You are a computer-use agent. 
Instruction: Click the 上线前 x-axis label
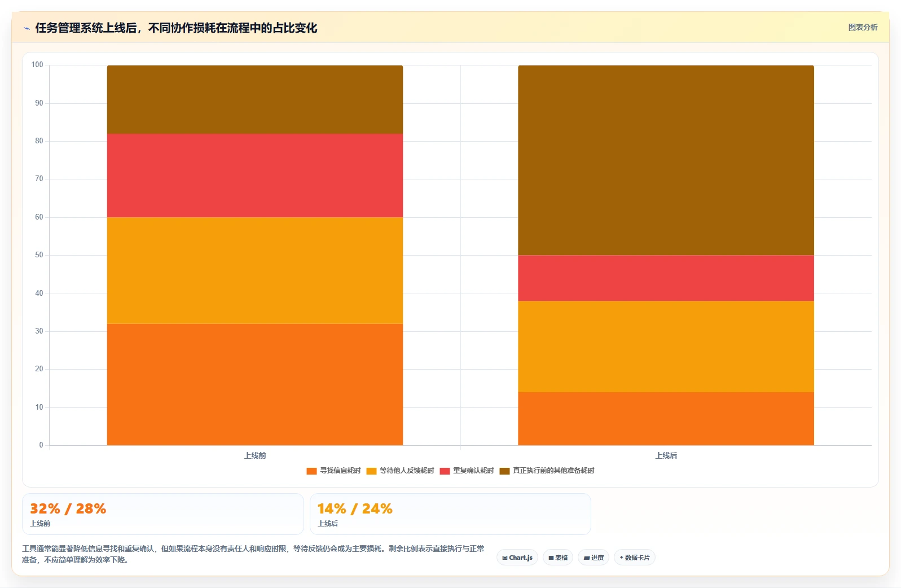tap(255, 455)
